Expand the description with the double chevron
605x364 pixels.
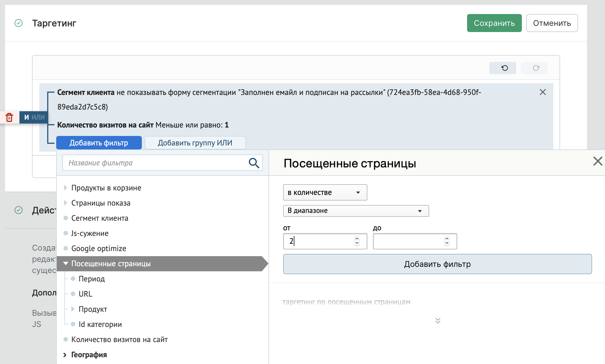click(x=438, y=320)
